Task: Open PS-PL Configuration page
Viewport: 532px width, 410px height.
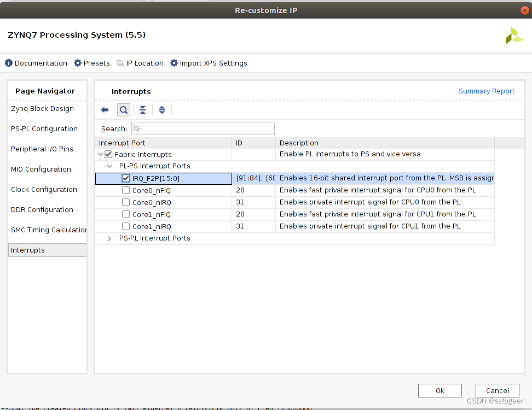Action: point(44,129)
